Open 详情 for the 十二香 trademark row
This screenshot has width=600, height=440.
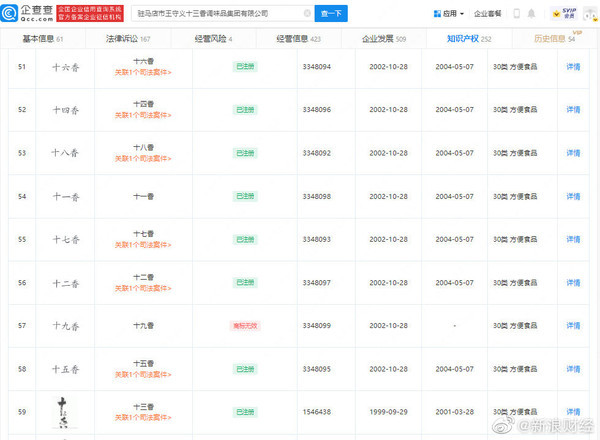coord(573,283)
